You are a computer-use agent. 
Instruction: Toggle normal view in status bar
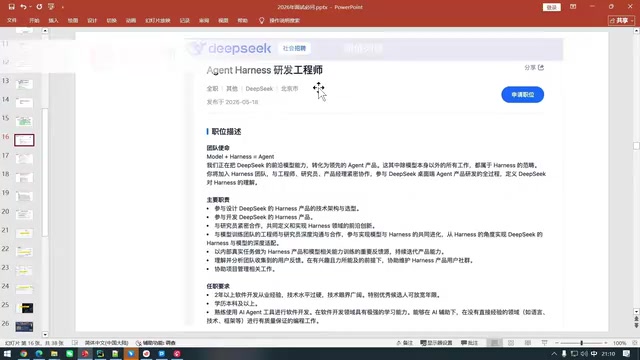coord(494,343)
